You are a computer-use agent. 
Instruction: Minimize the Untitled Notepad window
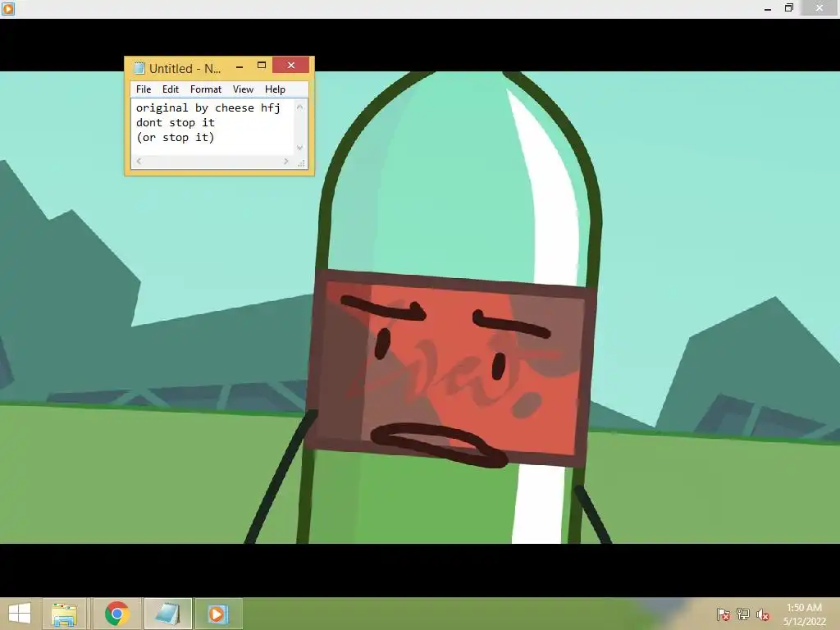pyautogui.click(x=240, y=66)
